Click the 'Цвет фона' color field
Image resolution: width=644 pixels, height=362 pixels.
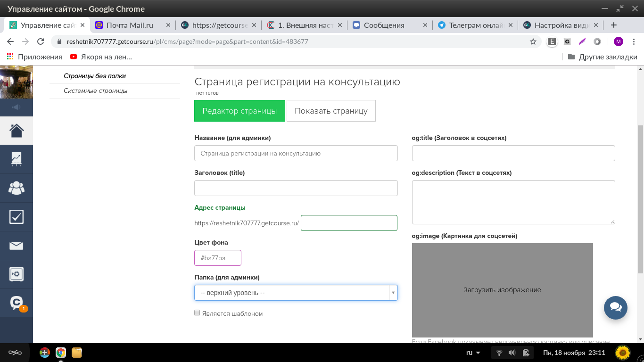[218, 258]
